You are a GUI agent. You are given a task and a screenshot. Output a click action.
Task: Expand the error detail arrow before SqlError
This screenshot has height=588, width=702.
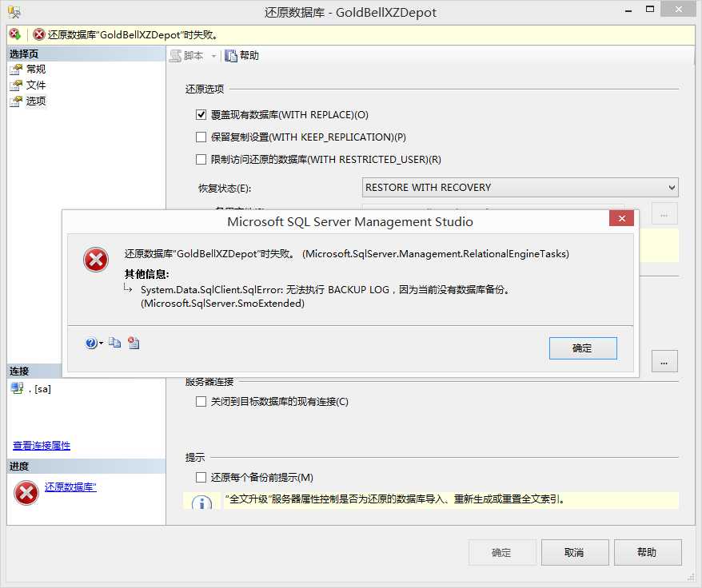point(128,288)
